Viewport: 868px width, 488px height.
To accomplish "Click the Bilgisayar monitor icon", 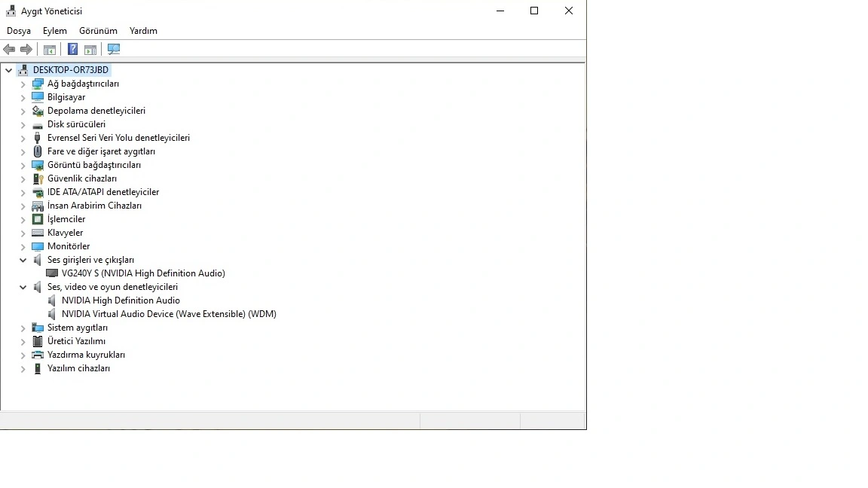I will pos(38,97).
